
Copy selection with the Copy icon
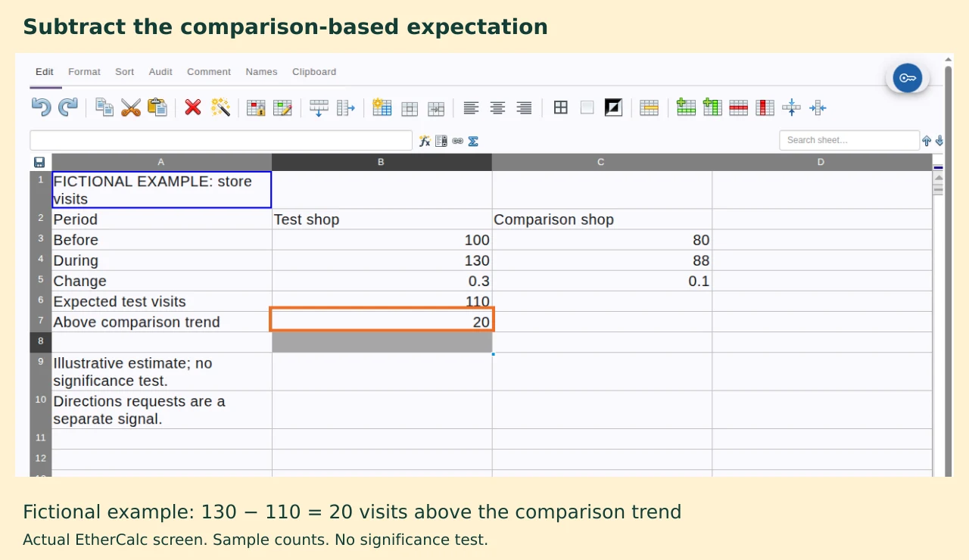(x=104, y=107)
